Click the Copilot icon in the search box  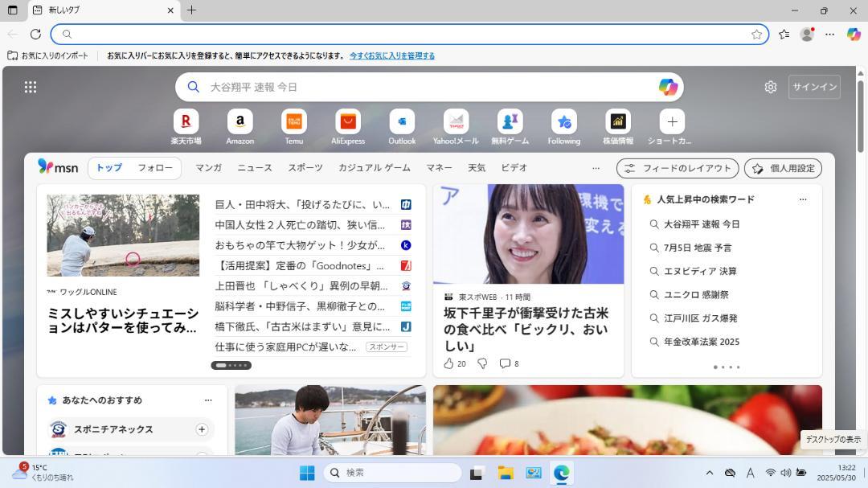(x=668, y=87)
